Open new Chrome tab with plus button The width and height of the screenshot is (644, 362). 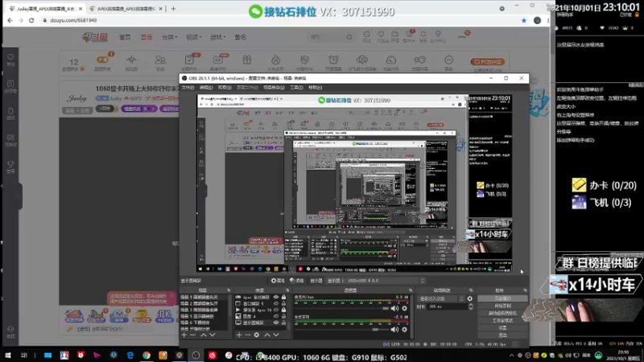(x=173, y=8)
